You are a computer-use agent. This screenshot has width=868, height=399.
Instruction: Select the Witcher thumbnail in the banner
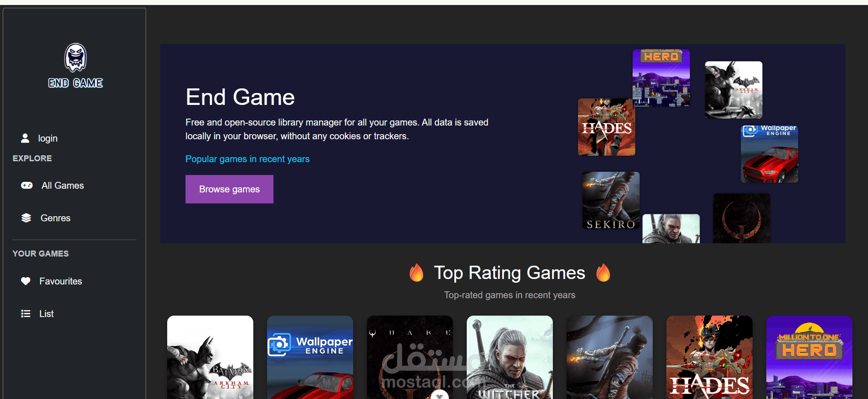[671, 229]
